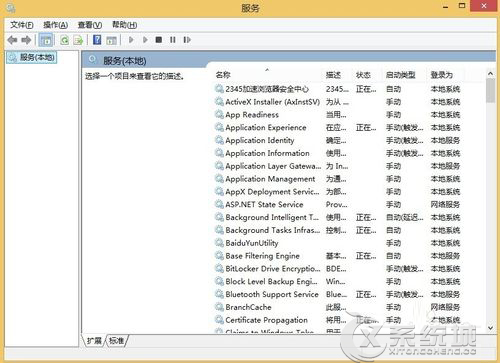Select the BranchCache service

click(x=337, y=307)
